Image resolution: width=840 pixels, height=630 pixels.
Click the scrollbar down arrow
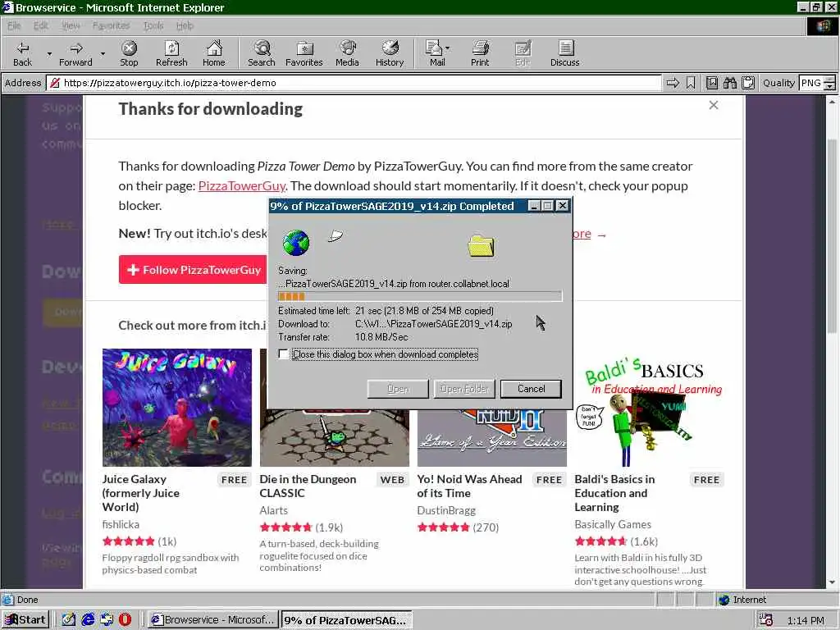coord(832,582)
